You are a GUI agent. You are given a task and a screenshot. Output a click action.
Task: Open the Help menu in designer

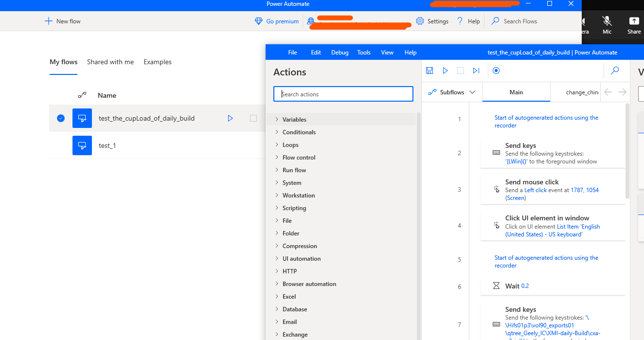(x=411, y=53)
